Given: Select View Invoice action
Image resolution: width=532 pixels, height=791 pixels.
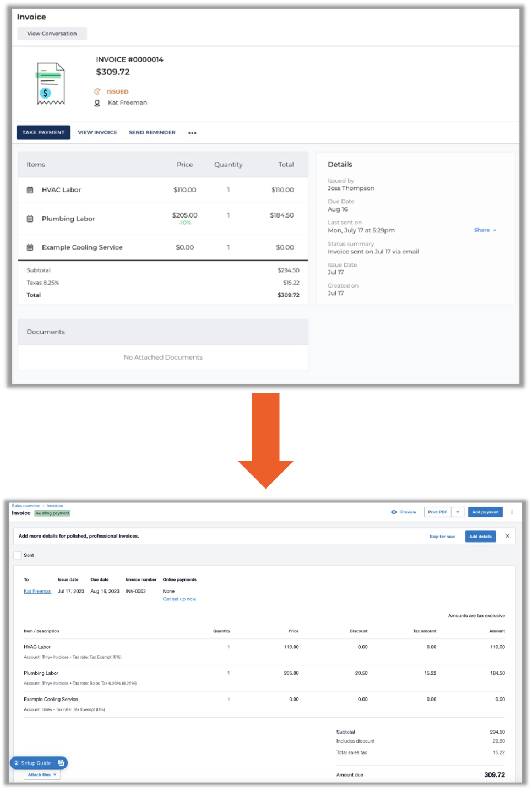Looking at the screenshot, I should 97,133.
